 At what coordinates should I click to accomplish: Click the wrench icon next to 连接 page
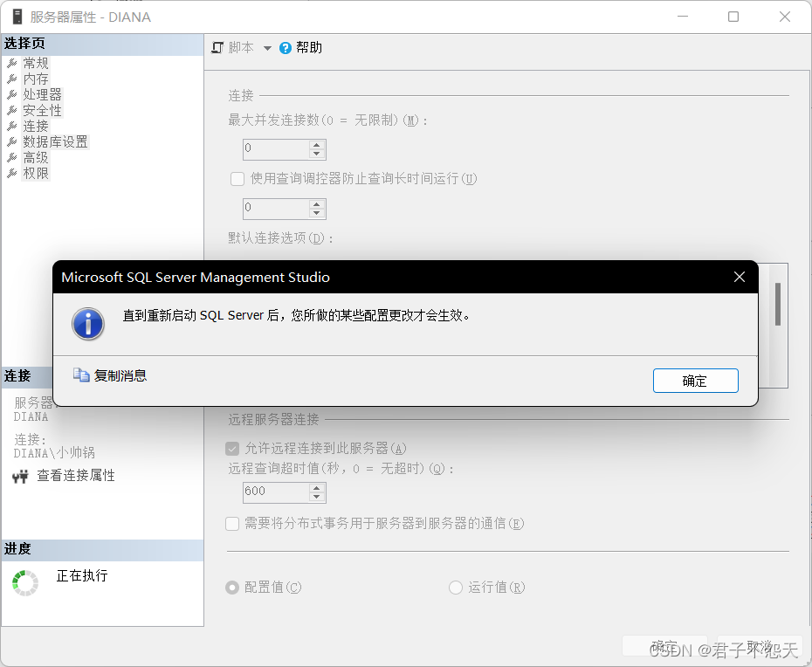point(12,126)
